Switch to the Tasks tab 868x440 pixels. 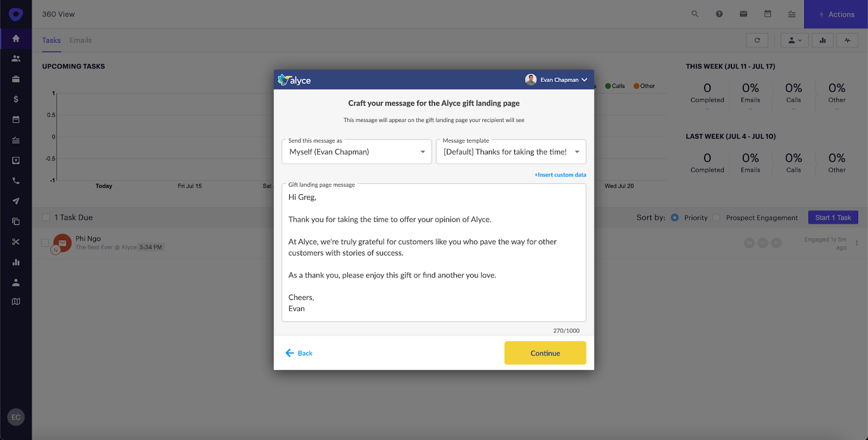(52, 40)
